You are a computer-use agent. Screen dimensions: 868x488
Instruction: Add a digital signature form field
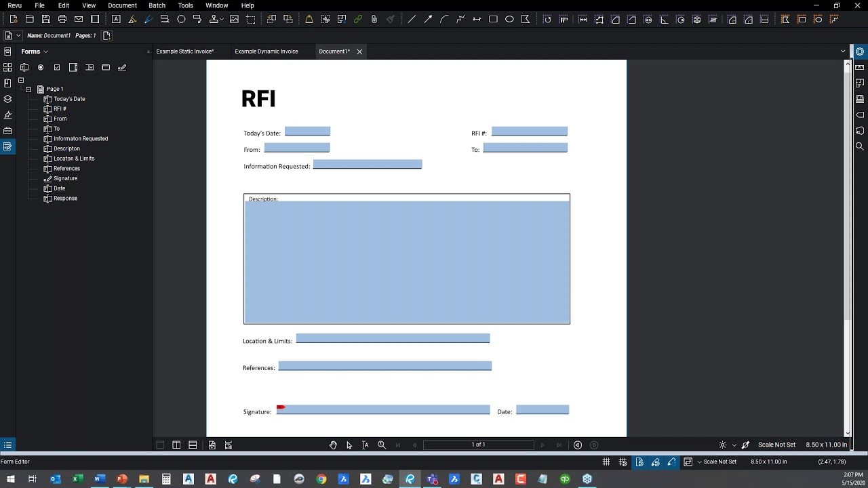coord(122,67)
